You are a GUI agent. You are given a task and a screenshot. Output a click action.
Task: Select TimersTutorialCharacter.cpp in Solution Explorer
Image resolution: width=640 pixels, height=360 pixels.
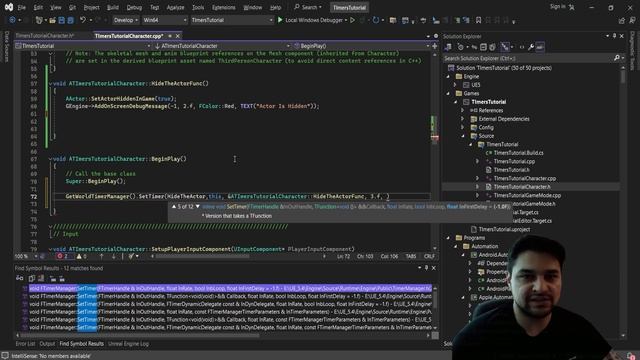pyautogui.click(x=524, y=178)
